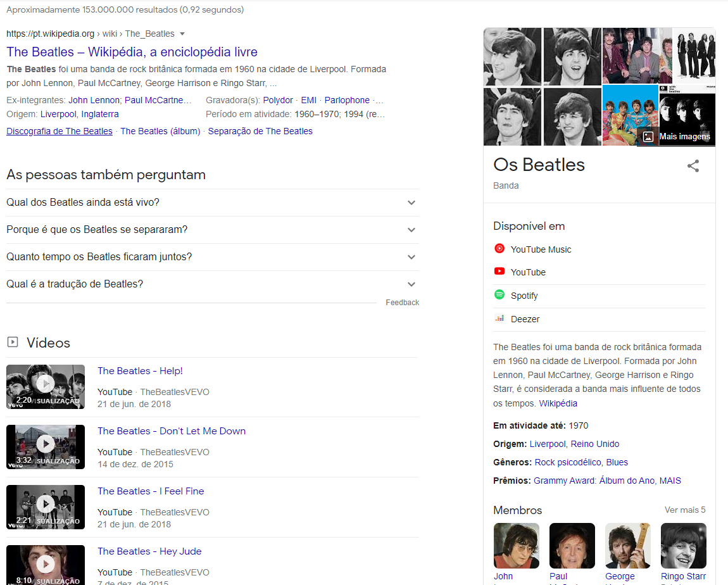The image size is (728, 585).
Task: Follow the Wikipédia link in knowledge panel
Action: 558,403
